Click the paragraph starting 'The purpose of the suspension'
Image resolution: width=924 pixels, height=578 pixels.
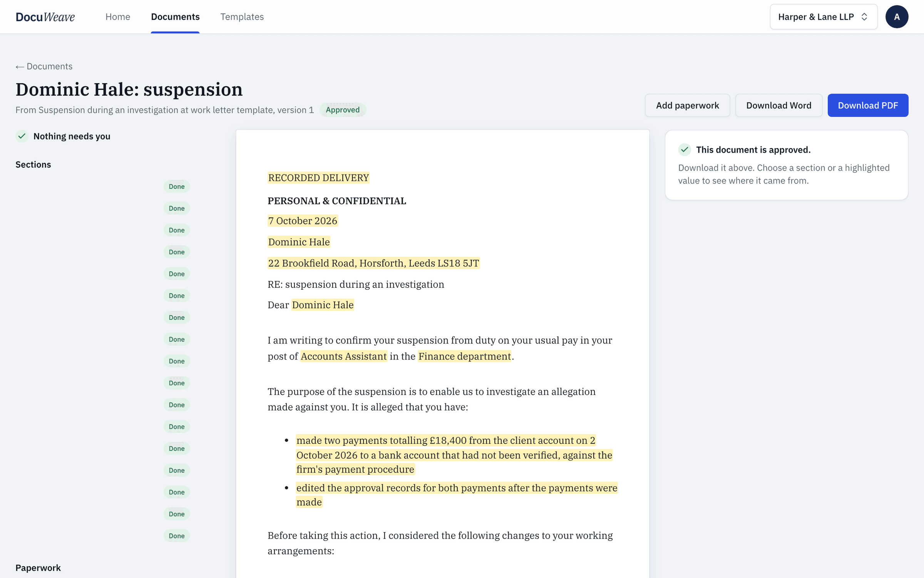pyautogui.click(x=432, y=399)
